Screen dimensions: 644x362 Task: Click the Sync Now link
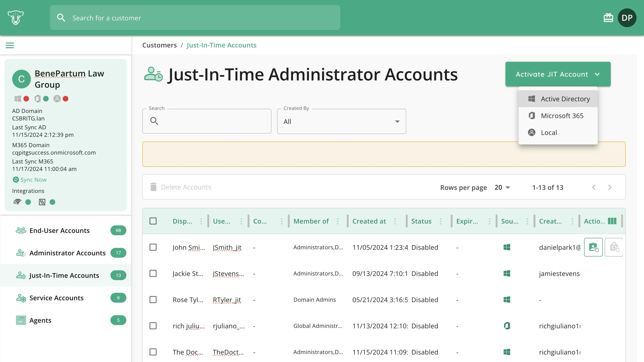33,180
